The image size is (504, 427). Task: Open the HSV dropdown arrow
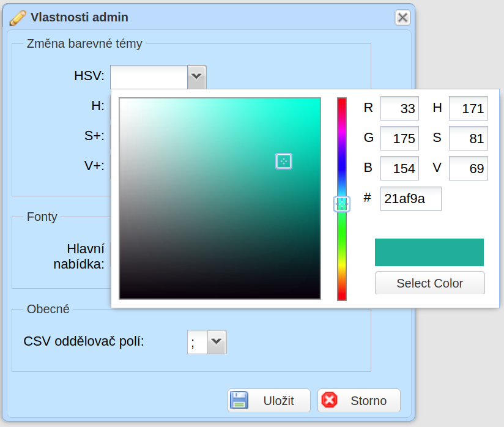pyautogui.click(x=196, y=76)
